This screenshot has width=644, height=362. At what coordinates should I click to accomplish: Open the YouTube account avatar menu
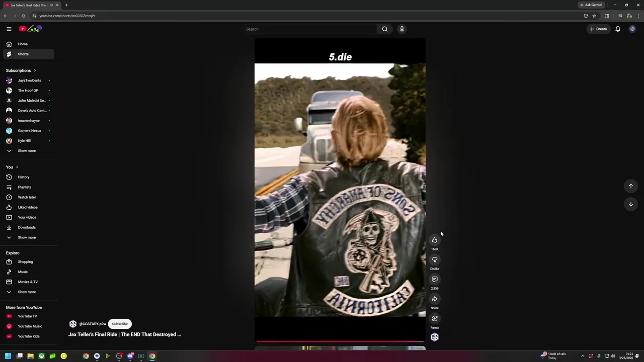[632, 29]
